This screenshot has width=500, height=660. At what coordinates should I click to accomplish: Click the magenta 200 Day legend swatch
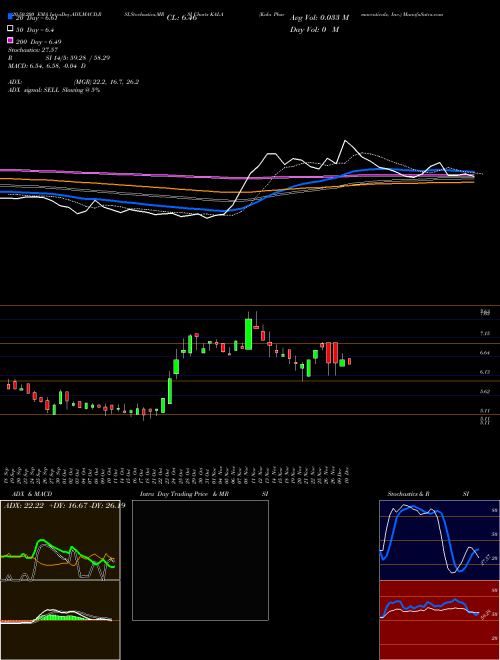click(x=11, y=40)
